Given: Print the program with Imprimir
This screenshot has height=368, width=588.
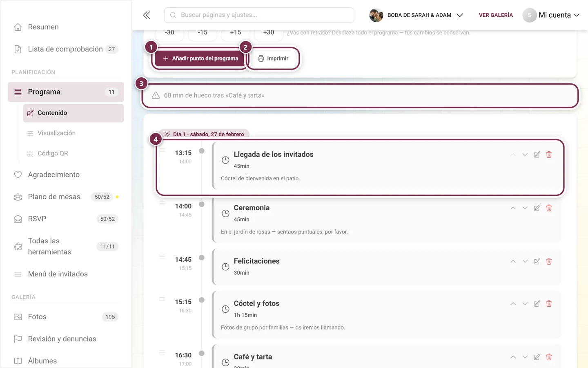Looking at the screenshot, I should pos(273,58).
